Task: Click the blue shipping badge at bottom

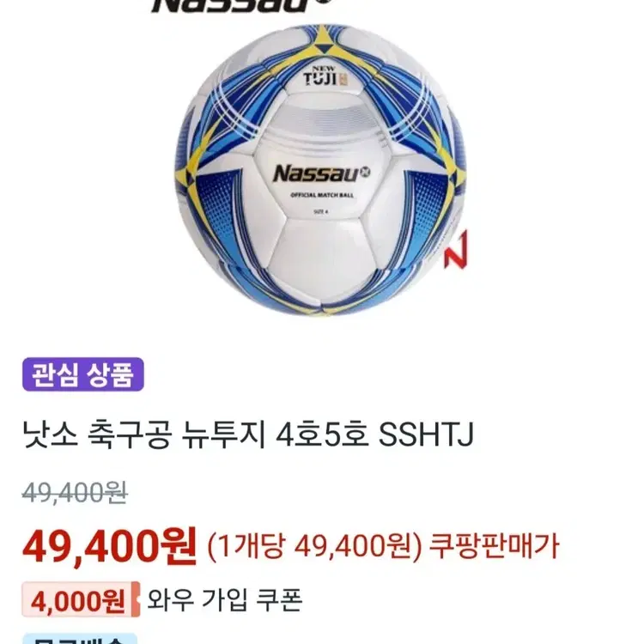Action: (x=80, y=639)
